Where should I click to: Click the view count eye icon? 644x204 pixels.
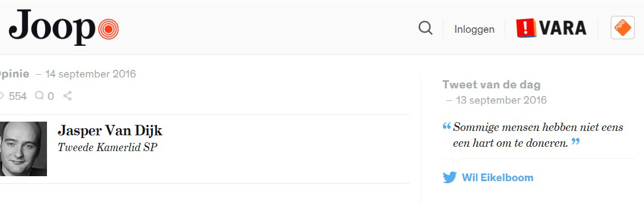pos(1,96)
